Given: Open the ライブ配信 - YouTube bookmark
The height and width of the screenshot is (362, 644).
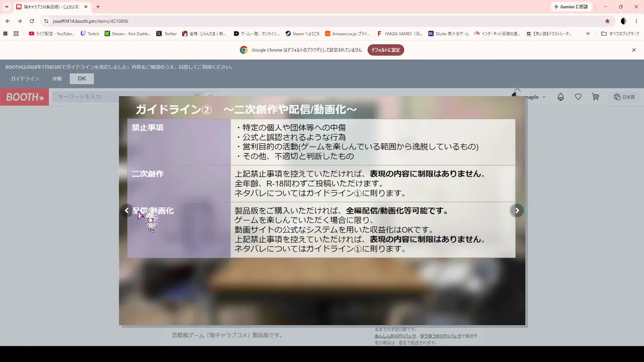Looking at the screenshot, I should pyautogui.click(x=51, y=34).
